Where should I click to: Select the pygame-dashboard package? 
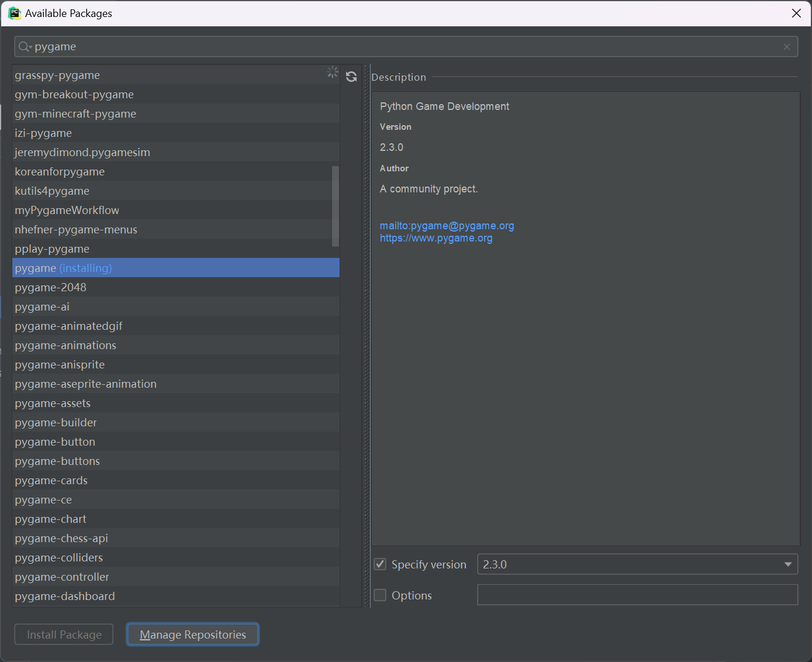coord(176,596)
